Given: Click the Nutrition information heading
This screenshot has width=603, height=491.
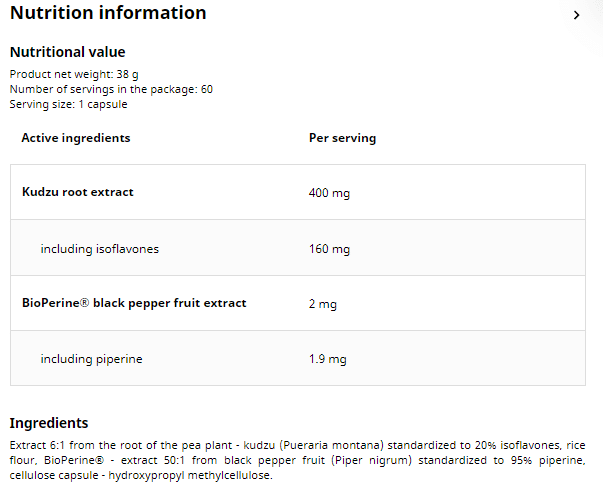Looking at the screenshot, I should tap(108, 13).
